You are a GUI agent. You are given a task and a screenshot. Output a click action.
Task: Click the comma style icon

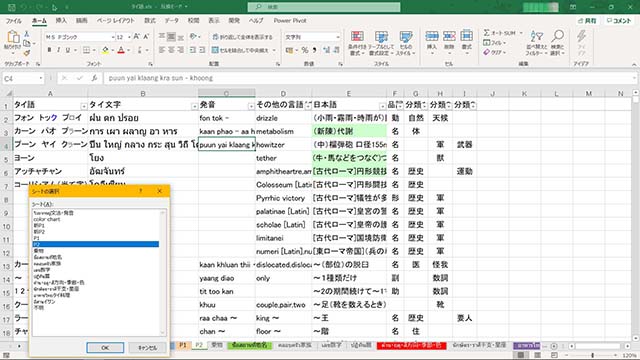coord(315,50)
